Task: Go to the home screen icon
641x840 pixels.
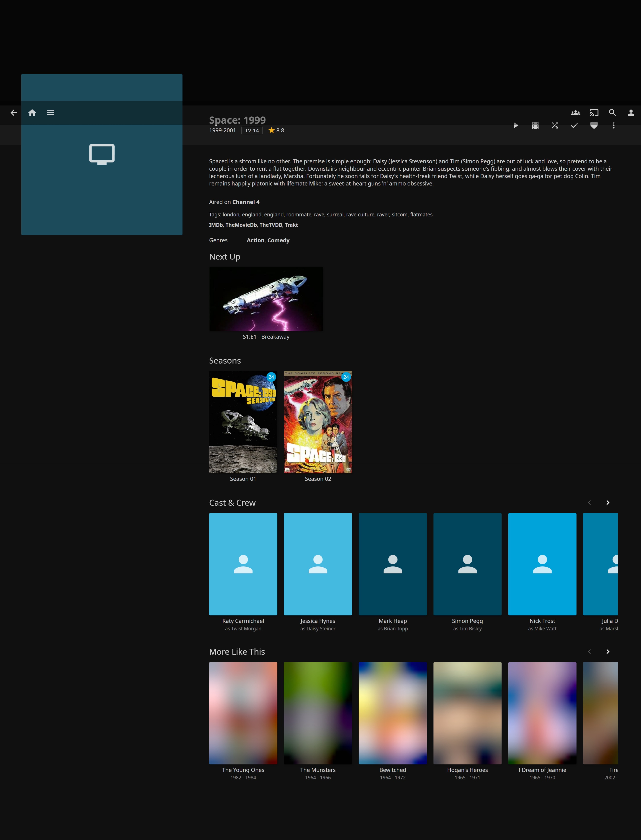Action: tap(32, 113)
